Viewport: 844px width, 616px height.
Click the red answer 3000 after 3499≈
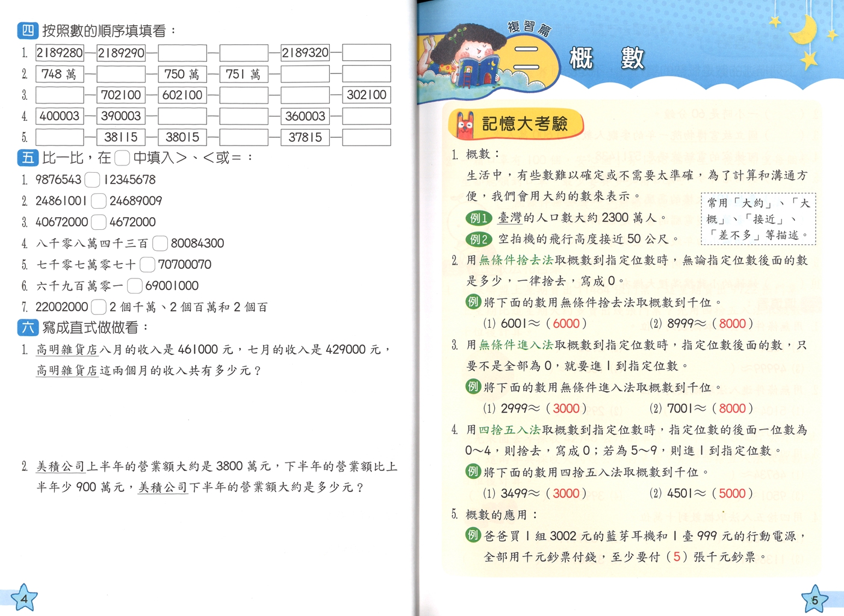566,493
